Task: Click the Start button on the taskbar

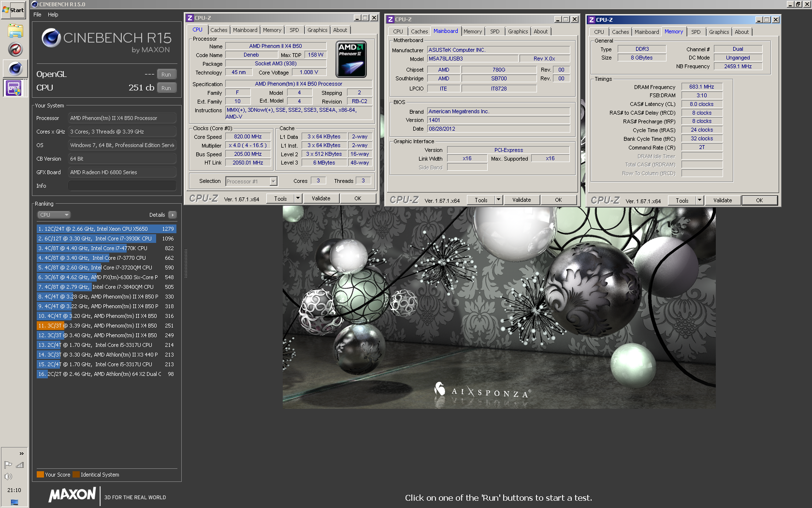Action: [x=14, y=10]
